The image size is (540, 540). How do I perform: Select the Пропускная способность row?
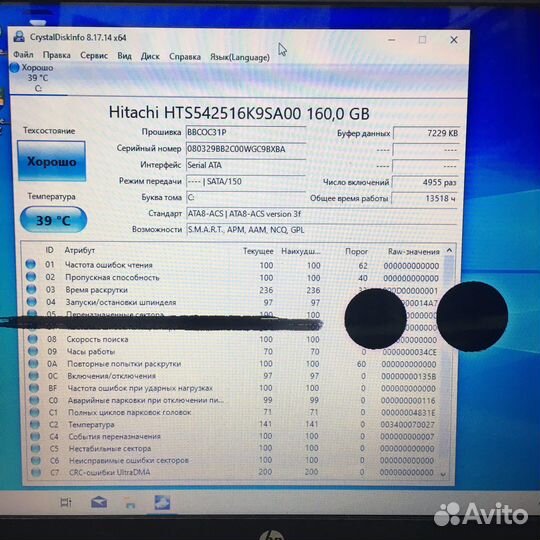pyautogui.click(x=235, y=278)
